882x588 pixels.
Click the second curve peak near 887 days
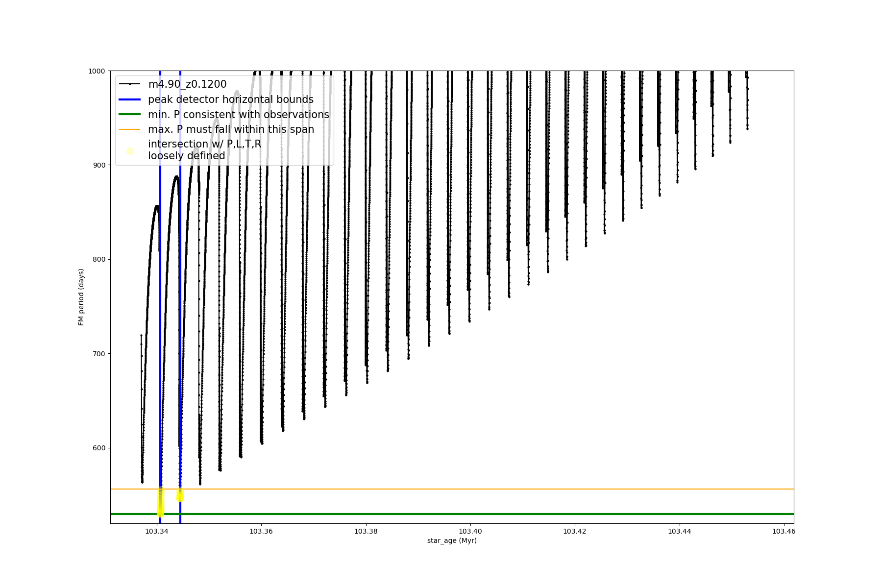coord(176,176)
